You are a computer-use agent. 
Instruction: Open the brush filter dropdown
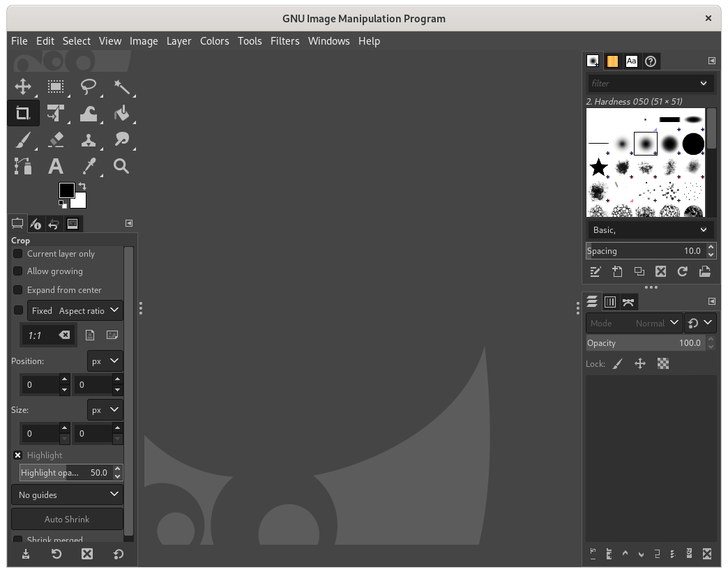click(704, 84)
